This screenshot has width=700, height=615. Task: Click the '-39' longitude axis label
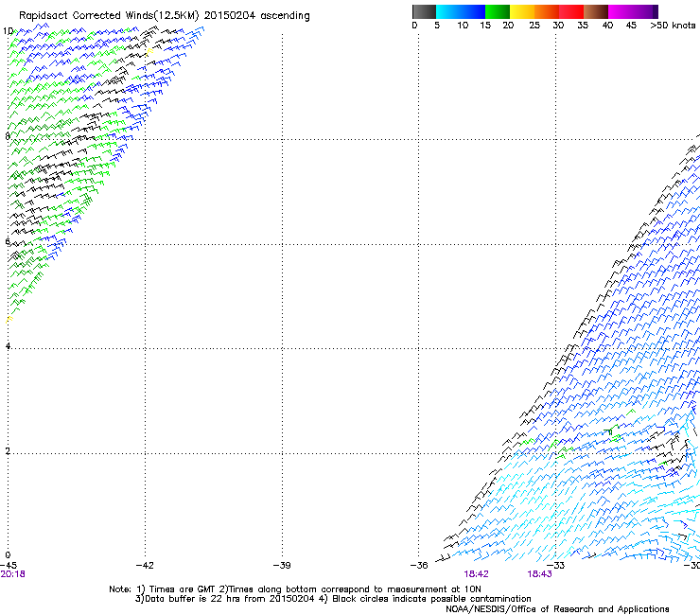[282, 566]
